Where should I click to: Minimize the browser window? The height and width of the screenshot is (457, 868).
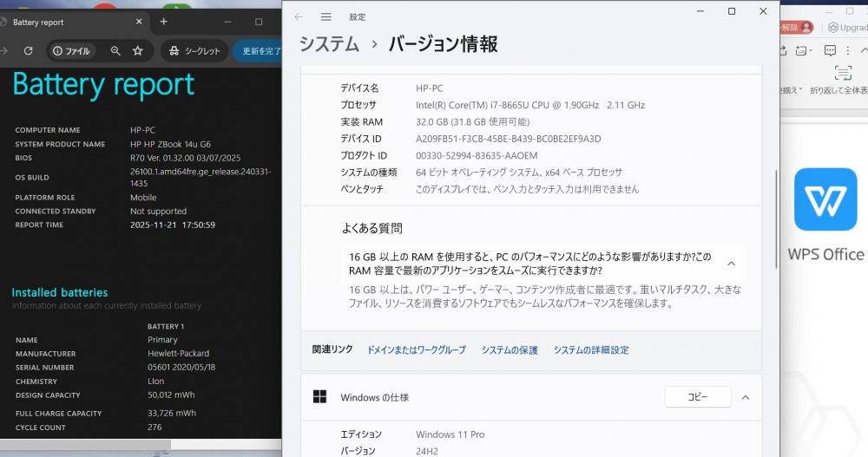pos(227,22)
